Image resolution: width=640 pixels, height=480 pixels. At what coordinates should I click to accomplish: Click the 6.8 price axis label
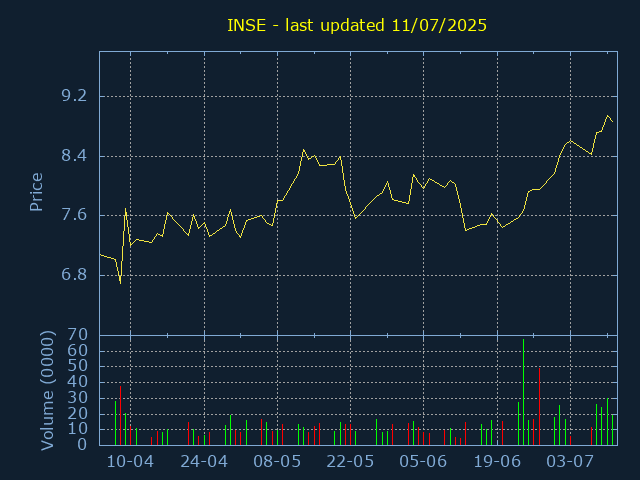point(74,274)
